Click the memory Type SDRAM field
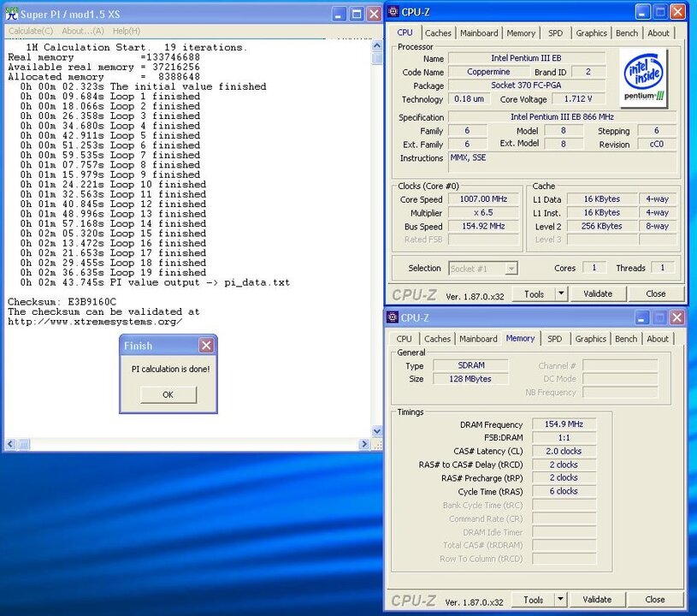 point(470,365)
